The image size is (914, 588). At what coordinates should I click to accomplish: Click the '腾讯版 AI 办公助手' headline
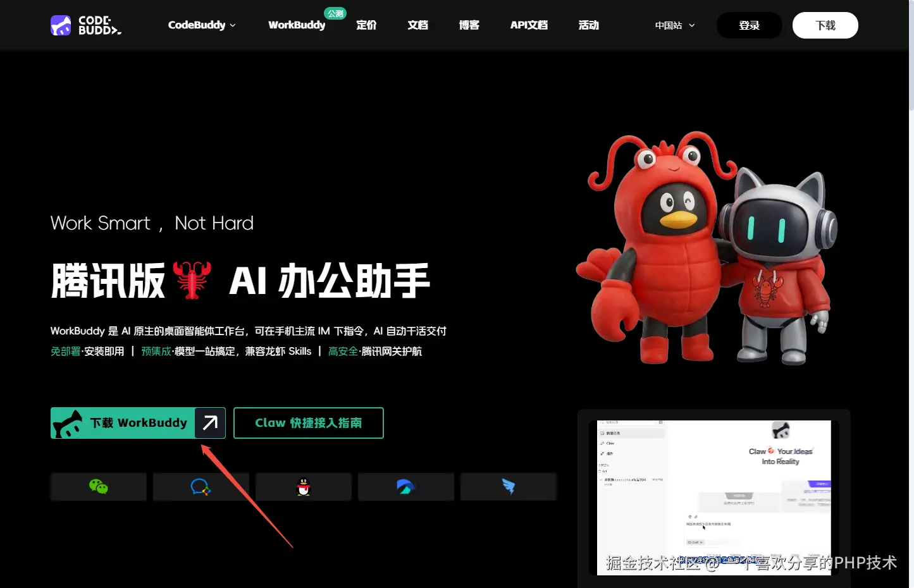click(x=240, y=281)
